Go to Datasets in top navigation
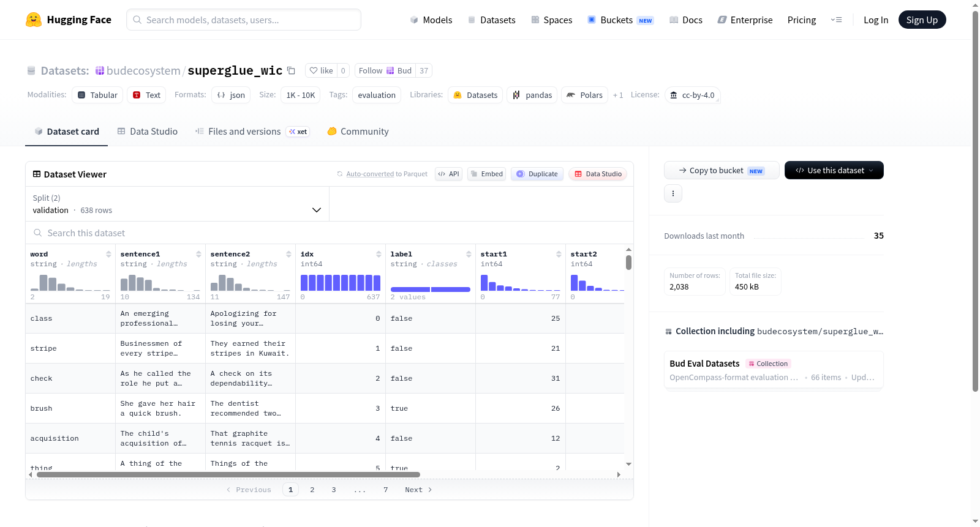 [x=492, y=20]
